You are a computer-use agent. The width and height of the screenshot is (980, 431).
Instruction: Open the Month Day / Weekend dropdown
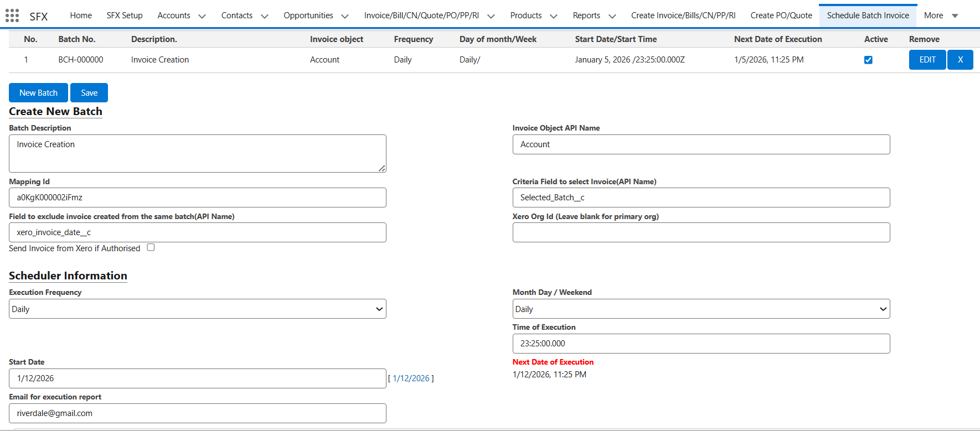[x=701, y=309]
